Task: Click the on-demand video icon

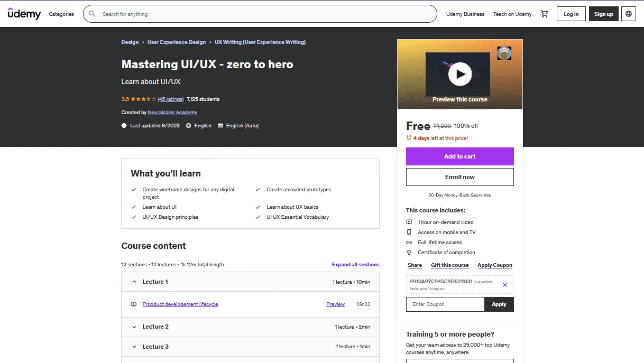Action: tap(409, 222)
